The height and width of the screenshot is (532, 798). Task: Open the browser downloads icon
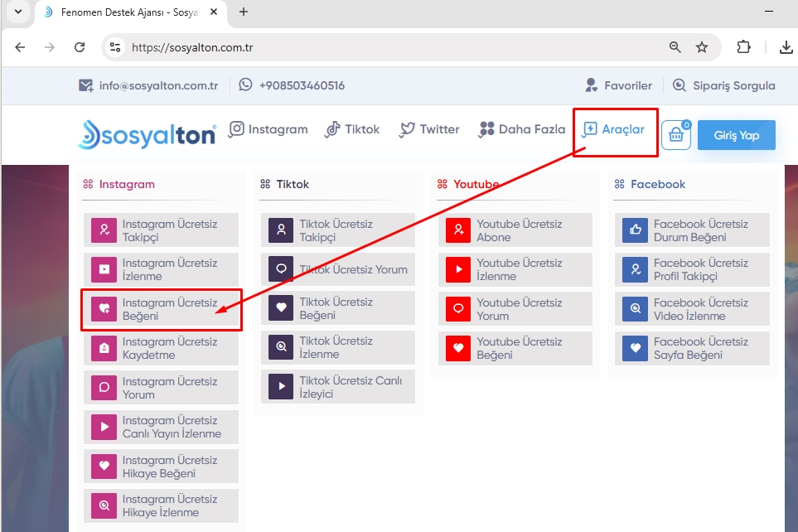click(x=786, y=47)
